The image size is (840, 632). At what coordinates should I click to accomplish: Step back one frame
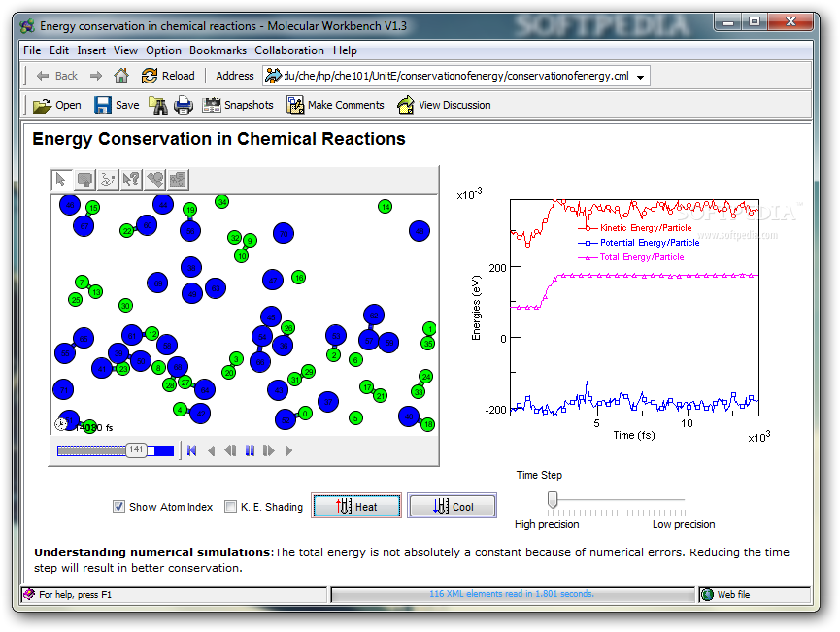[x=230, y=451]
